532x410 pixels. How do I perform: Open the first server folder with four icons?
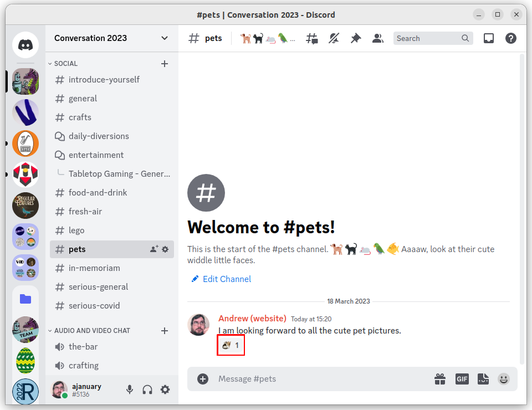(25, 237)
